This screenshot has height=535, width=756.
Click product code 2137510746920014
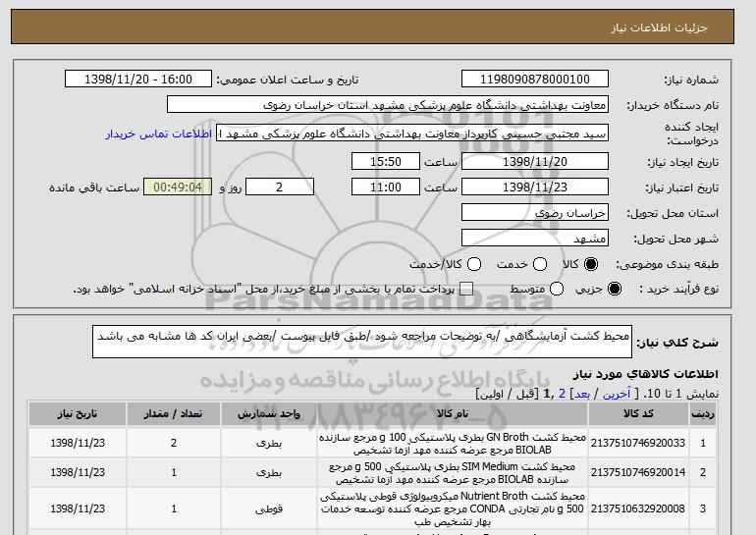[x=638, y=473]
